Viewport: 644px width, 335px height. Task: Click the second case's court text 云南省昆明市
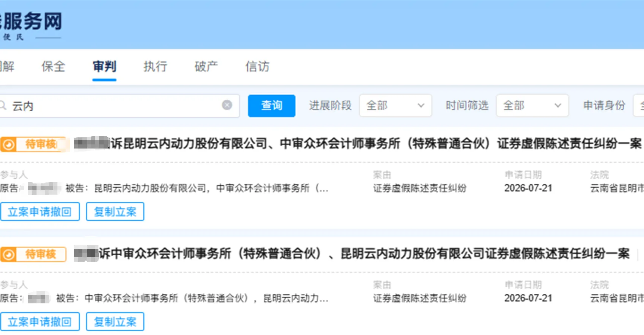617,298
